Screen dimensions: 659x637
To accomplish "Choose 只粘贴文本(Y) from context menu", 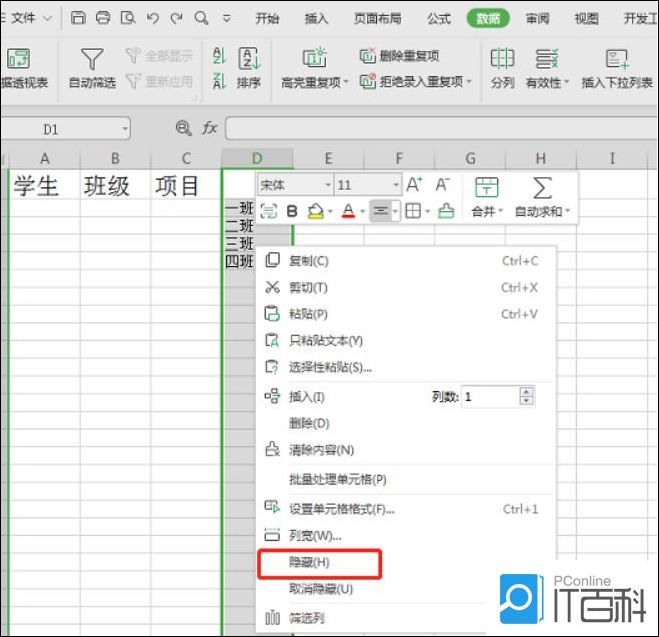I will click(406, 340).
